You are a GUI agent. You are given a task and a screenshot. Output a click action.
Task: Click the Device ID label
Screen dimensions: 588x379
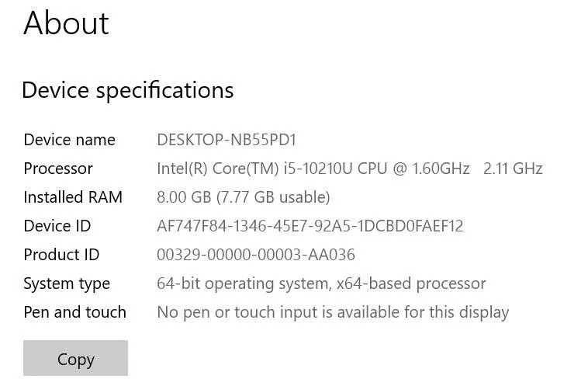(57, 226)
